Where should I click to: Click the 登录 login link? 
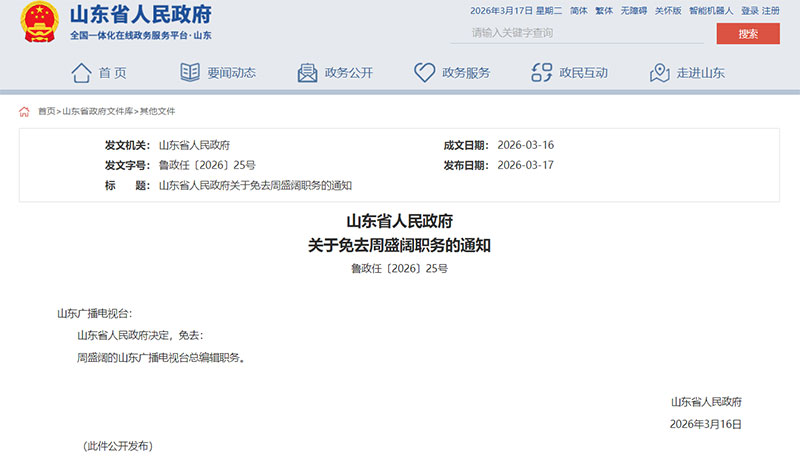749,10
